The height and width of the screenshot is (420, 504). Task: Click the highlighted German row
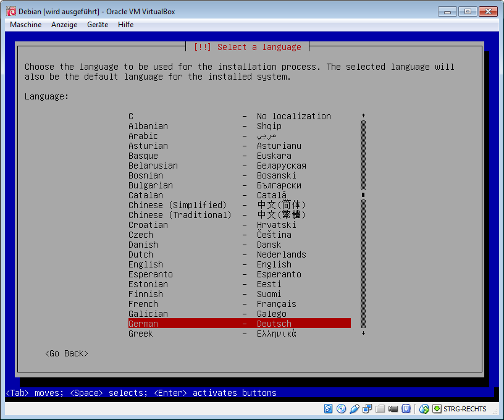[x=240, y=324]
